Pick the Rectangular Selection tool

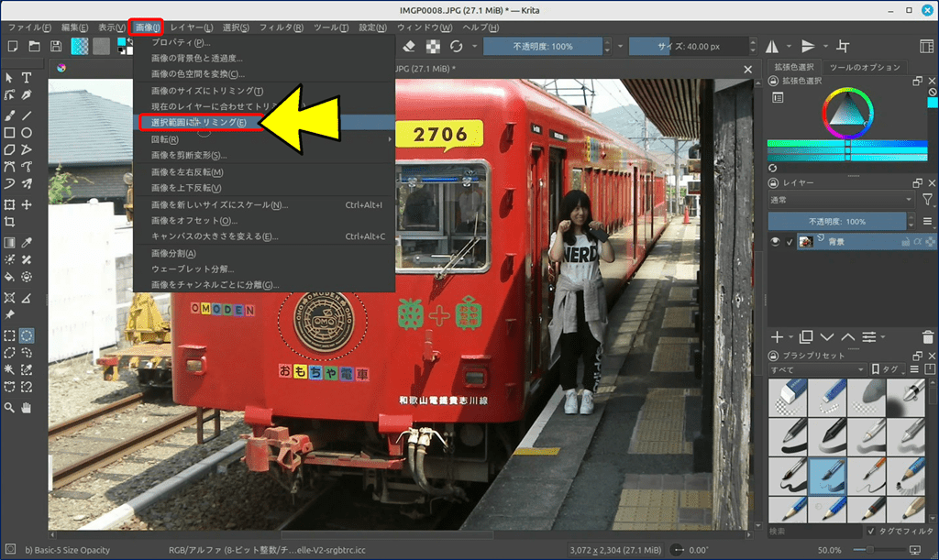click(9, 335)
